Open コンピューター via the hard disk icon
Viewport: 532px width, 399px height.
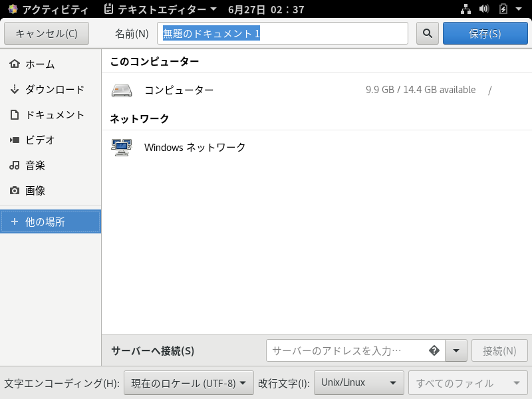[x=123, y=89]
